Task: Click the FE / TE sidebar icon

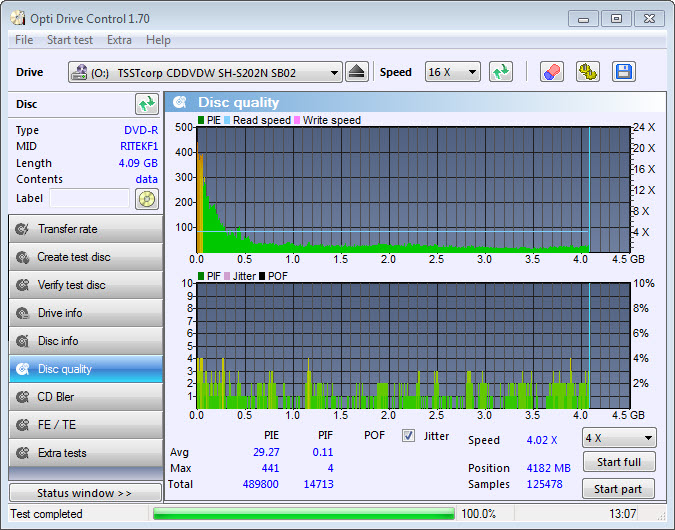Action: click(22, 425)
